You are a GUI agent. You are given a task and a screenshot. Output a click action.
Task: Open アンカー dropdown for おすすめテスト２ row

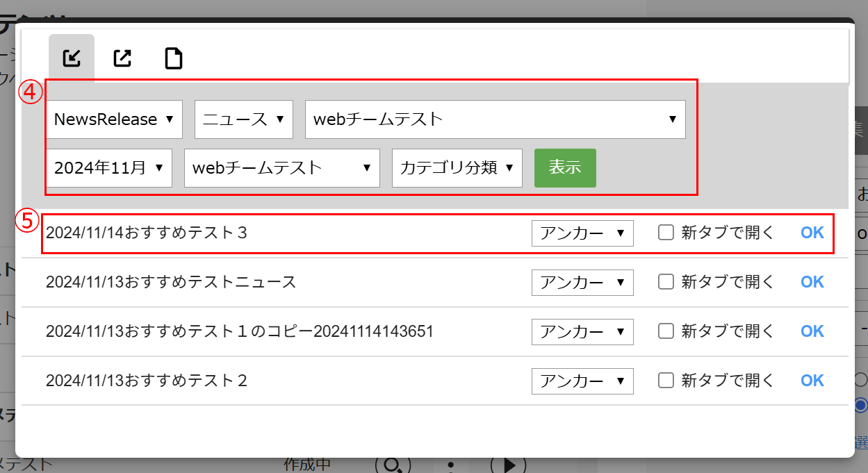(582, 381)
